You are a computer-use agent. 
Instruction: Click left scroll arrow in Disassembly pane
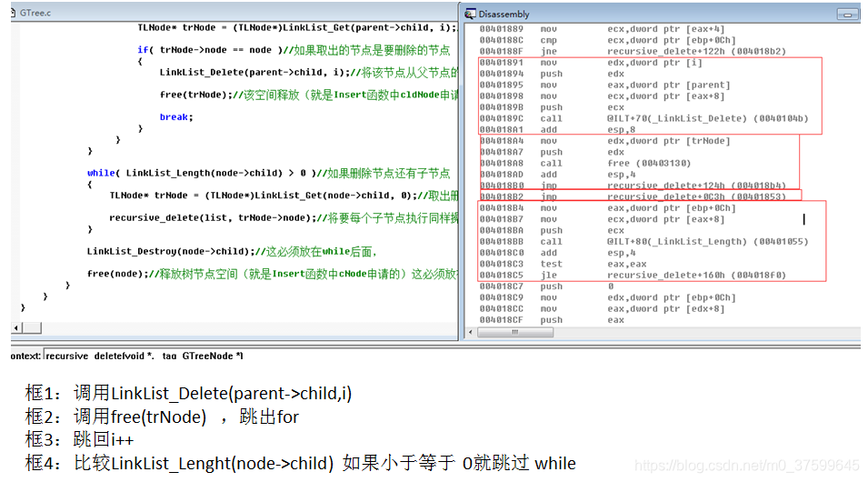(x=471, y=332)
